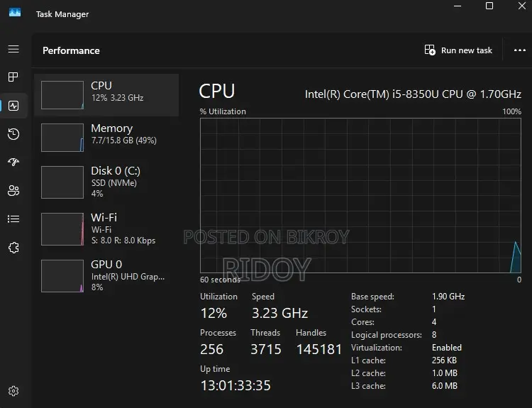The image size is (532, 408).
Task: Click the 3715 threads value
Action: pos(266,349)
